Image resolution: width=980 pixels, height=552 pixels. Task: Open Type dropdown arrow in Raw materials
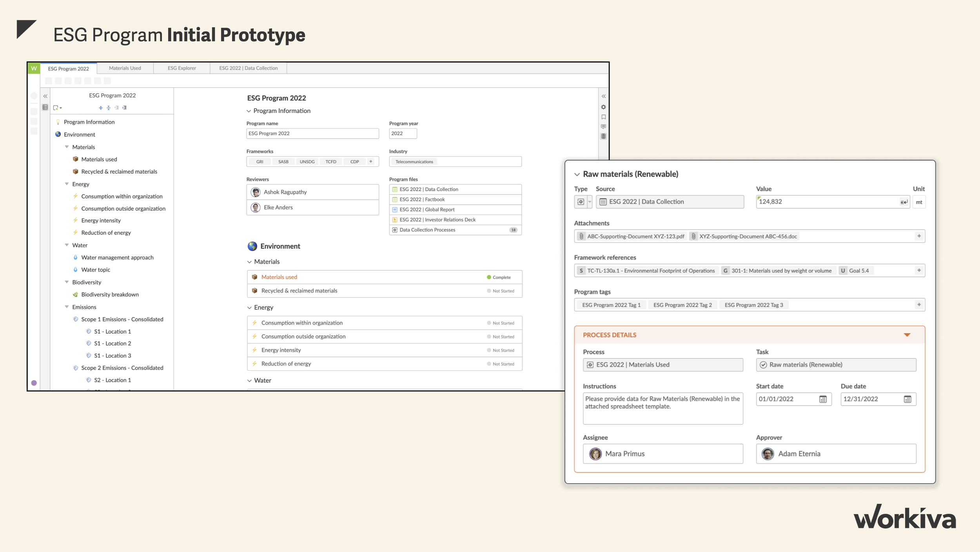pos(590,202)
